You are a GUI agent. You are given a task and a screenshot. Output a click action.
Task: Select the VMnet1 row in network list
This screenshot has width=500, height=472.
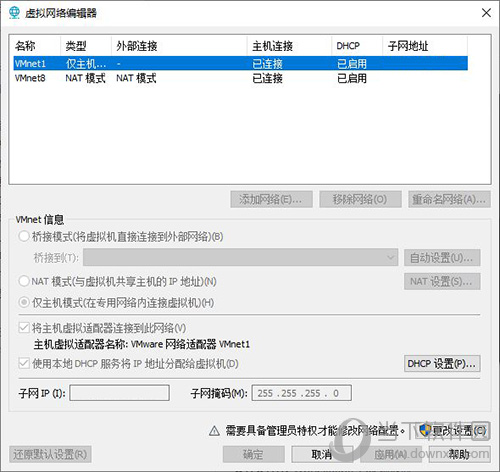[x=240, y=63]
